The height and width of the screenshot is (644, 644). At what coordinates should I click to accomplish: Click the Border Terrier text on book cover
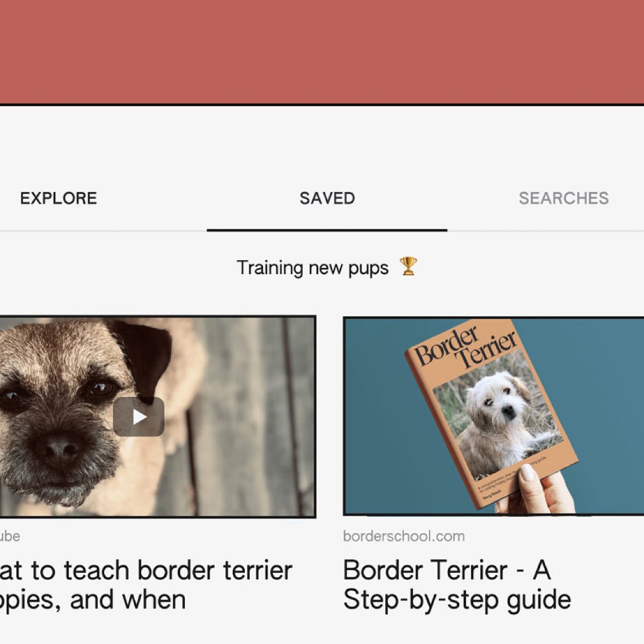[x=465, y=346]
